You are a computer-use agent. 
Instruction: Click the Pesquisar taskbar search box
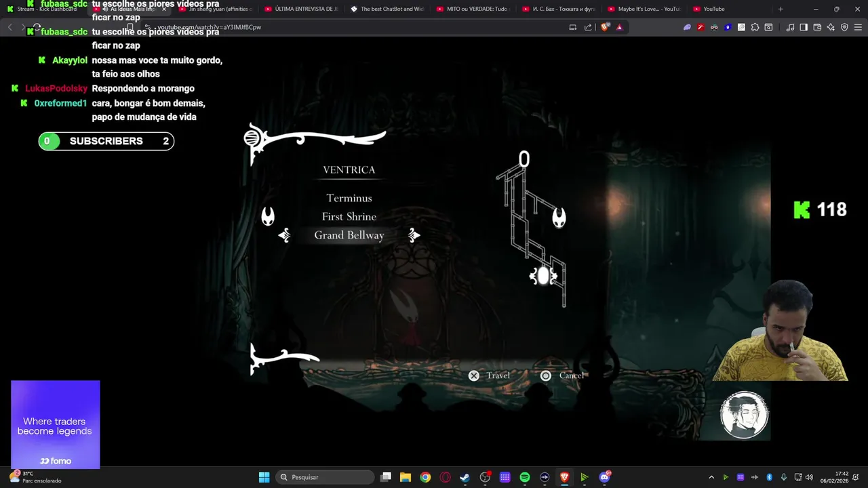coord(325,477)
